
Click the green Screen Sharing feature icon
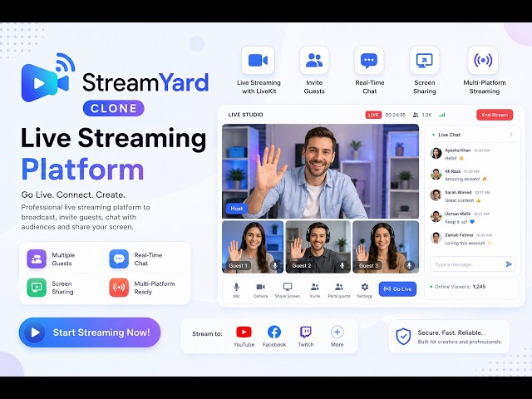pyautogui.click(x=37, y=288)
